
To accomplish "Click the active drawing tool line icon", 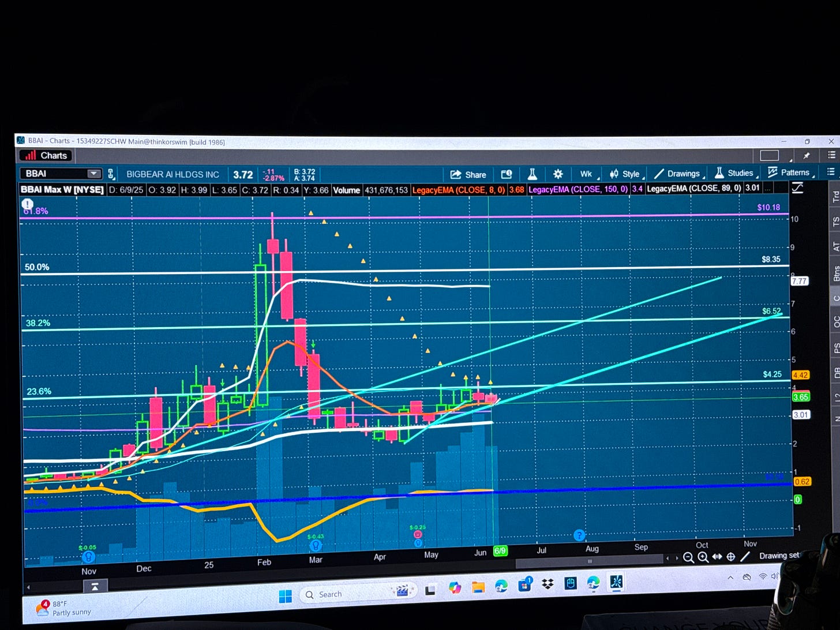I will (x=745, y=556).
